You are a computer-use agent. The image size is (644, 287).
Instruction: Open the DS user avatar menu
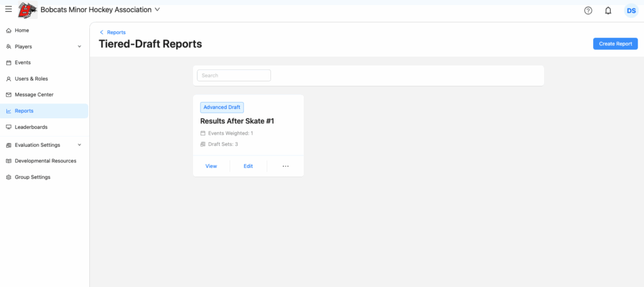pos(631,11)
